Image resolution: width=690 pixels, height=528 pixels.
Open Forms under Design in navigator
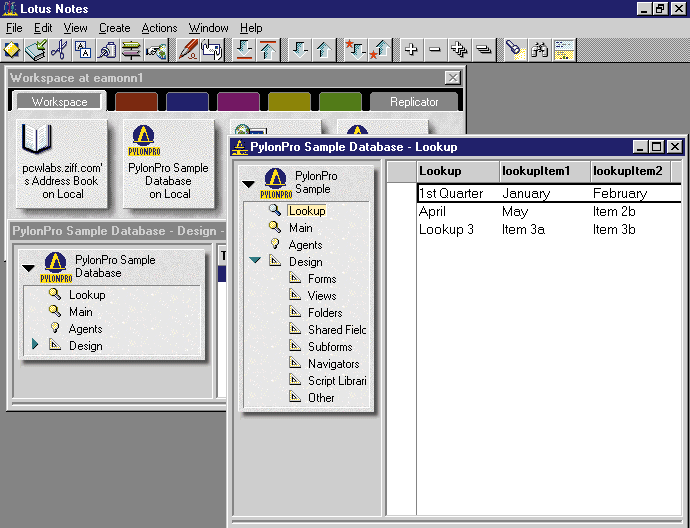coord(322,279)
